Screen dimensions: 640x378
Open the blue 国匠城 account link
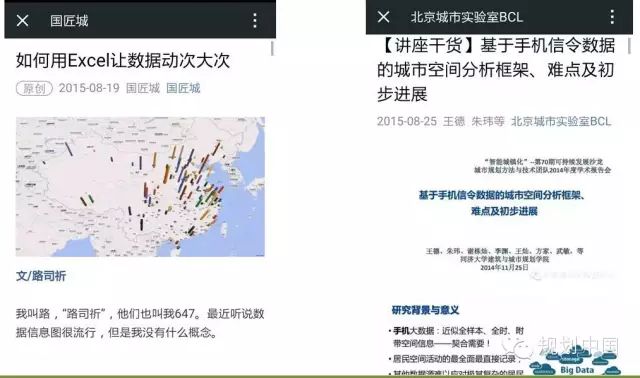click(x=183, y=88)
